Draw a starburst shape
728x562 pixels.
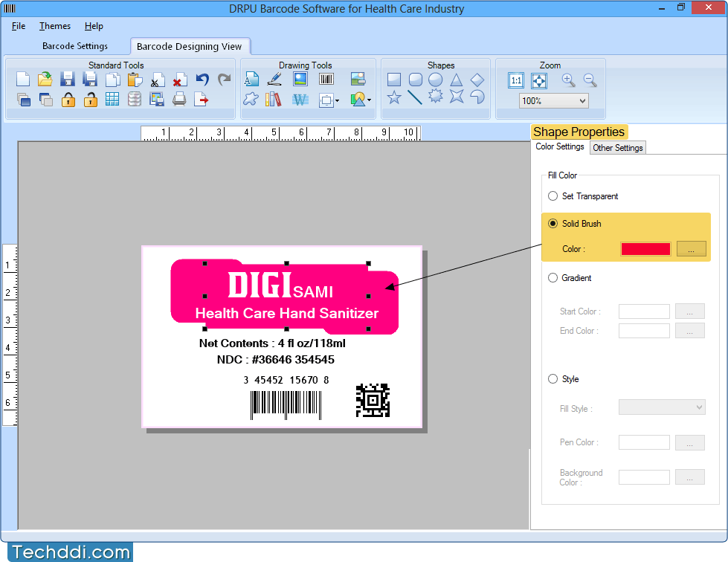tap(436, 96)
